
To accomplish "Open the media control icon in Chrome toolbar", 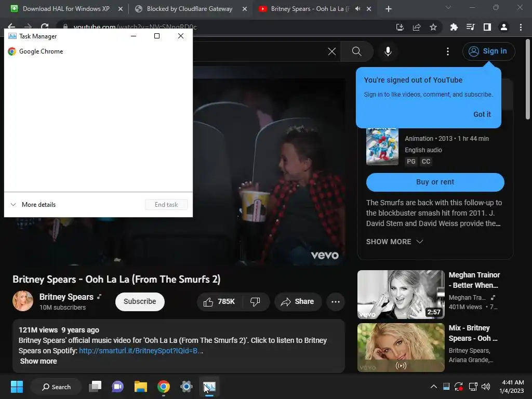I will pos(471,27).
